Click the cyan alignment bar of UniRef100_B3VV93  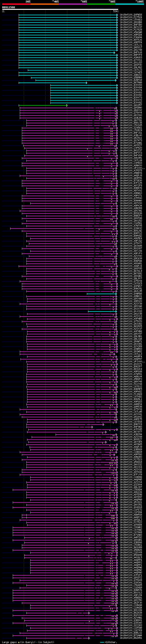84,85
